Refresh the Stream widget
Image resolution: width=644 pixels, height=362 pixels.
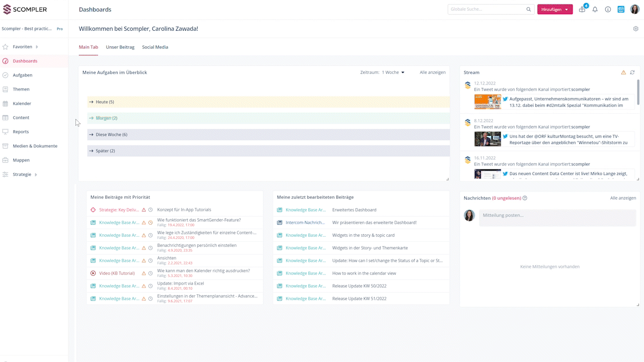click(x=632, y=72)
